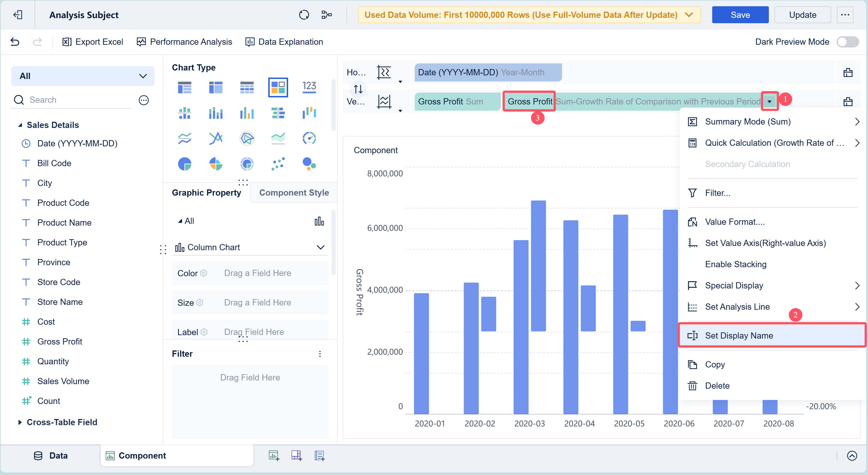Select the custom chart type icon
Image resolution: width=868 pixels, height=475 pixels.
278,87
